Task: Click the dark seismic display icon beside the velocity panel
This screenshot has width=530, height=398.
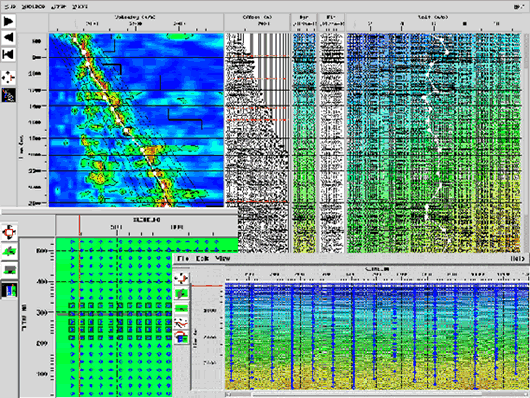Action: (x=8, y=95)
